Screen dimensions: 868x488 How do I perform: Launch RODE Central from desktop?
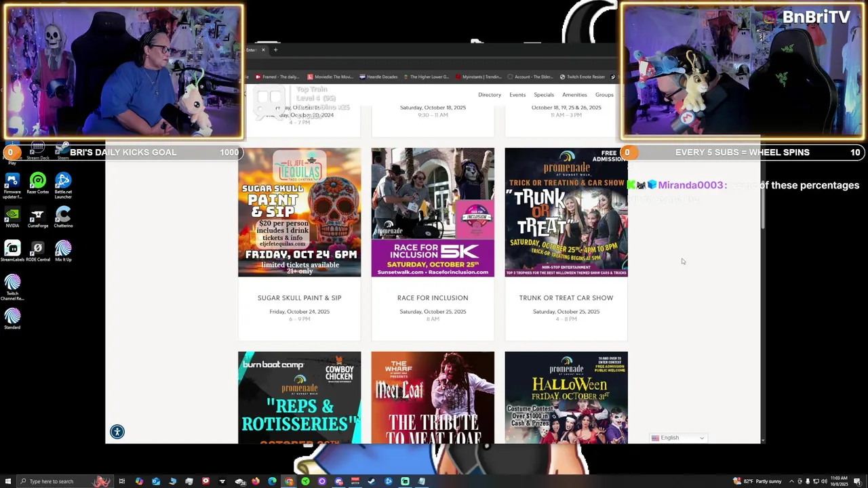(x=38, y=251)
